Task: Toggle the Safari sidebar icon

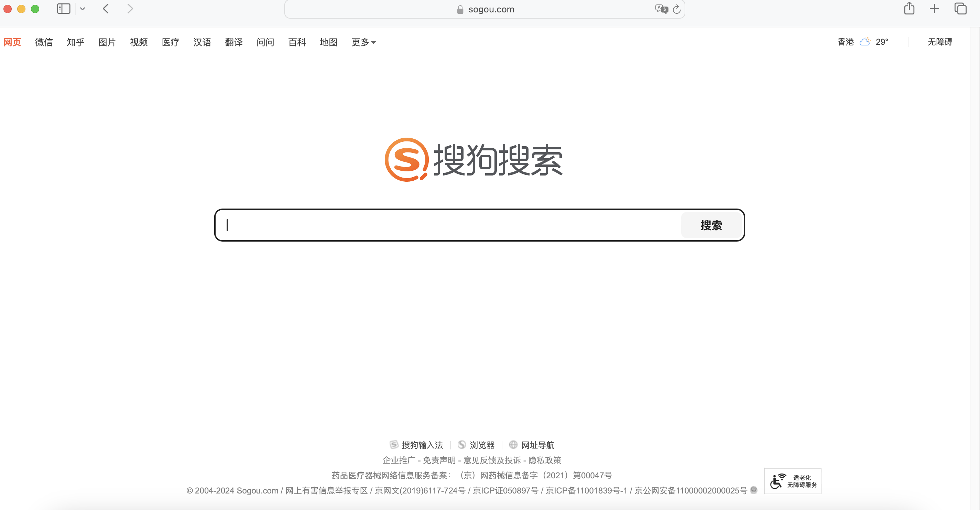Action: pyautogui.click(x=64, y=9)
